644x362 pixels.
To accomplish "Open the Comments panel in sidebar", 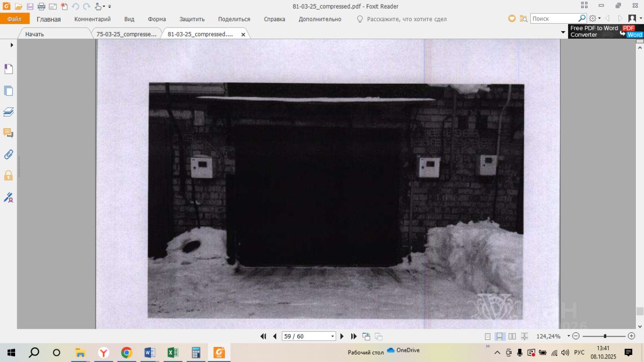I will (x=8, y=133).
